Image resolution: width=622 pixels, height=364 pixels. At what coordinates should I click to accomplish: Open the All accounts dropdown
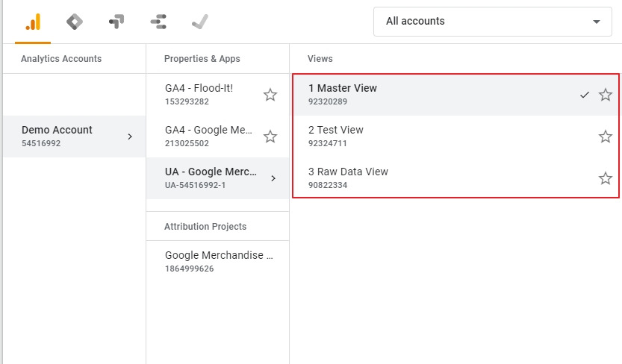(x=493, y=22)
